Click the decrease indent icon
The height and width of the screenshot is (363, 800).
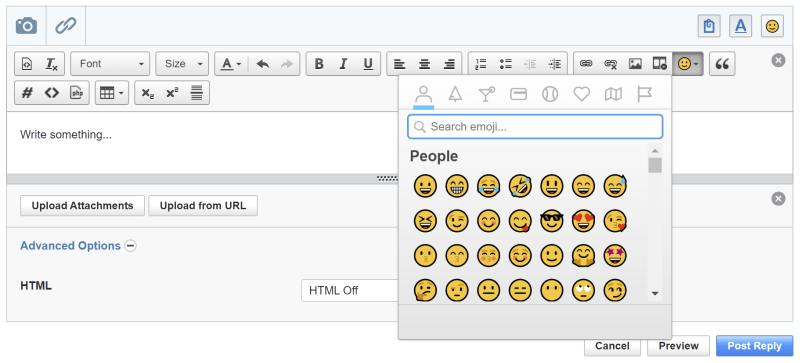click(x=530, y=64)
